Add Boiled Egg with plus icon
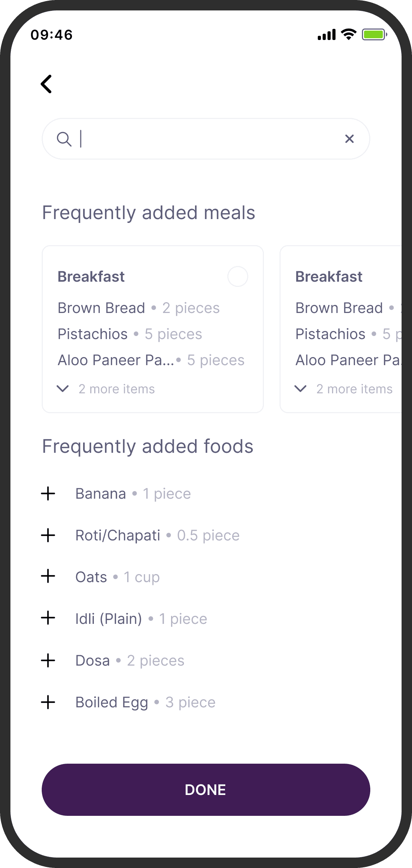 click(48, 702)
